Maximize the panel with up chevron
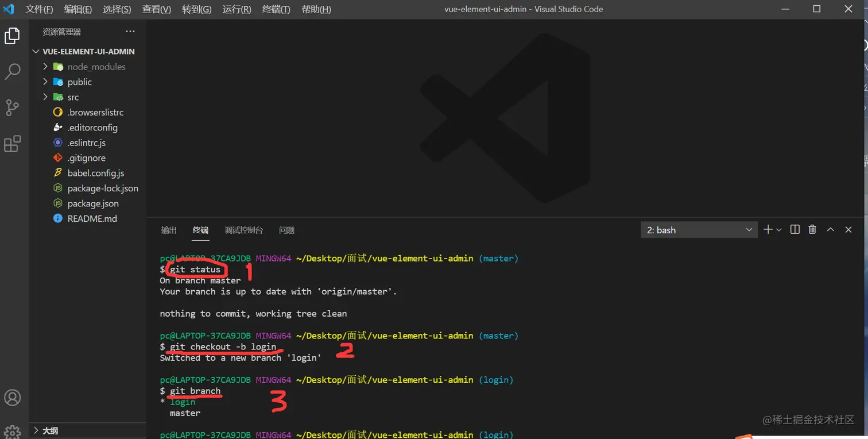Viewport: 868px width, 439px height. tap(830, 230)
